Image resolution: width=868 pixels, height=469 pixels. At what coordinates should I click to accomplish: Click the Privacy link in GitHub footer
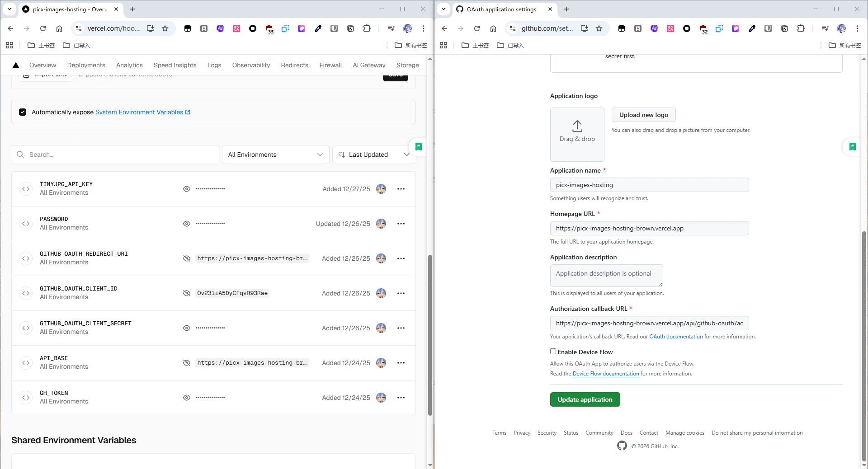[522, 433]
